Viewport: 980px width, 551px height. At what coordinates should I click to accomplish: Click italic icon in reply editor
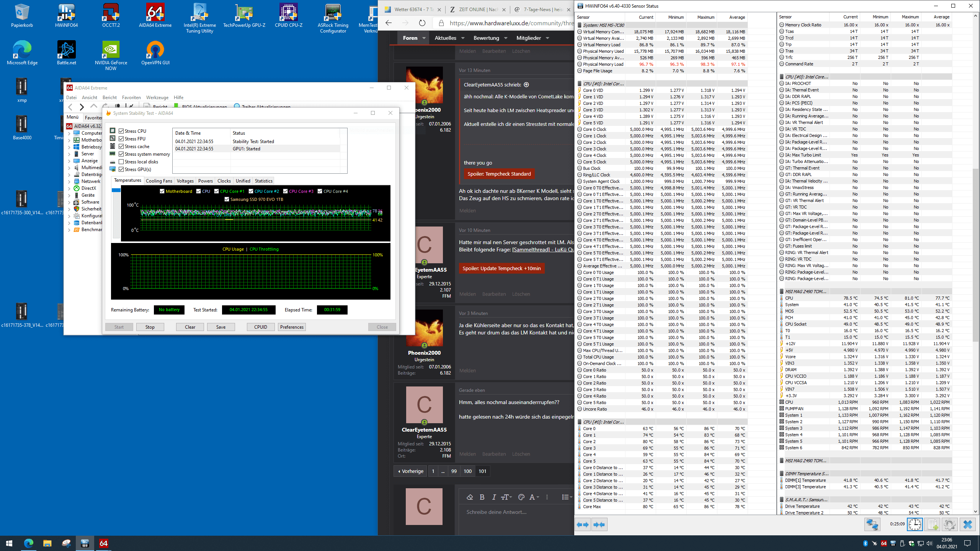pyautogui.click(x=494, y=497)
